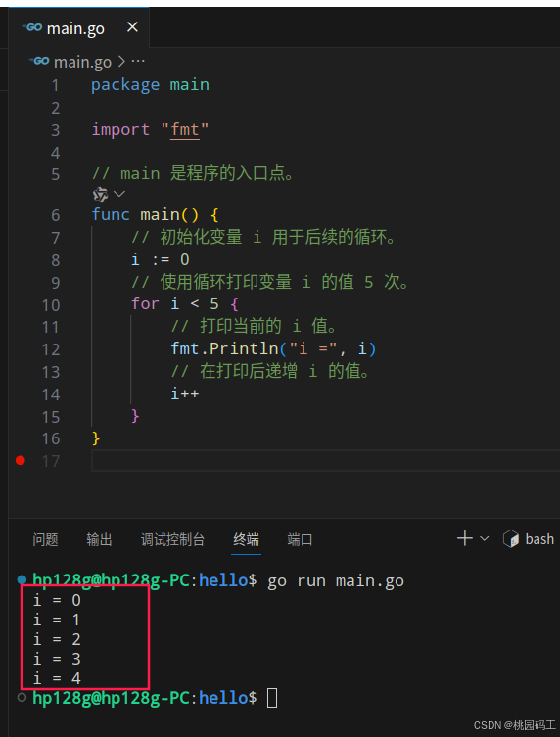This screenshot has height=737, width=560.
Task: Select the main.go editor tab
Action: 79,27
